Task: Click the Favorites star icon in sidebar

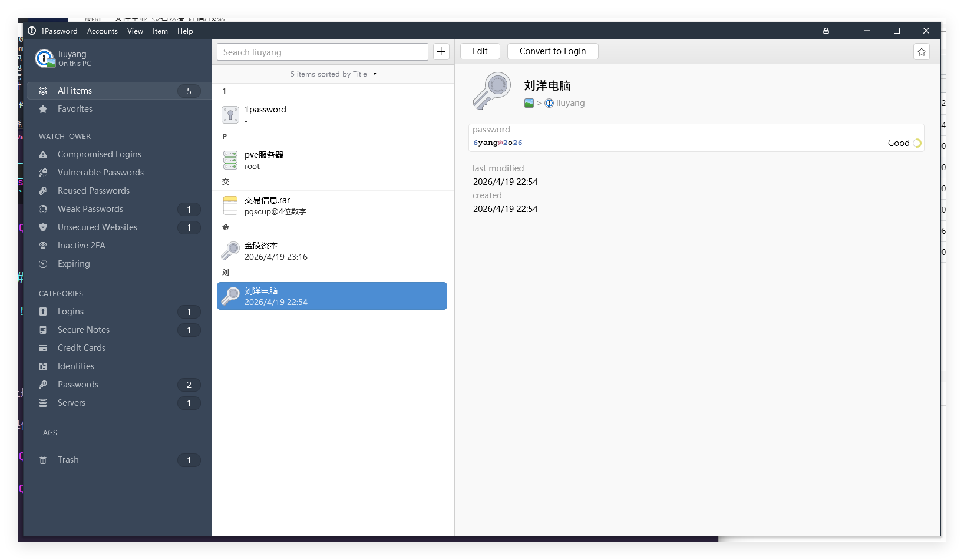Action: [x=43, y=109]
